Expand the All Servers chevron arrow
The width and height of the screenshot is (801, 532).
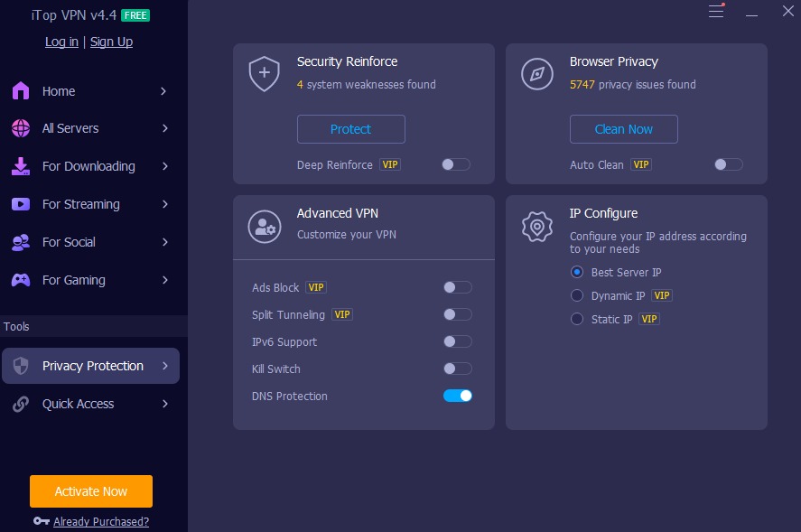(x=164, y=128)
